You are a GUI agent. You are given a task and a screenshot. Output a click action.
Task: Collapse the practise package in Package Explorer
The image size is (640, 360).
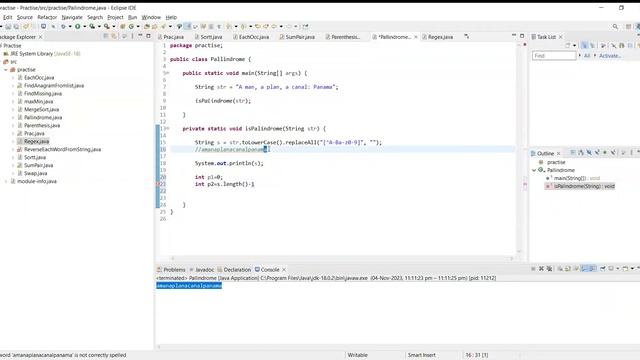tap(6, 70)
